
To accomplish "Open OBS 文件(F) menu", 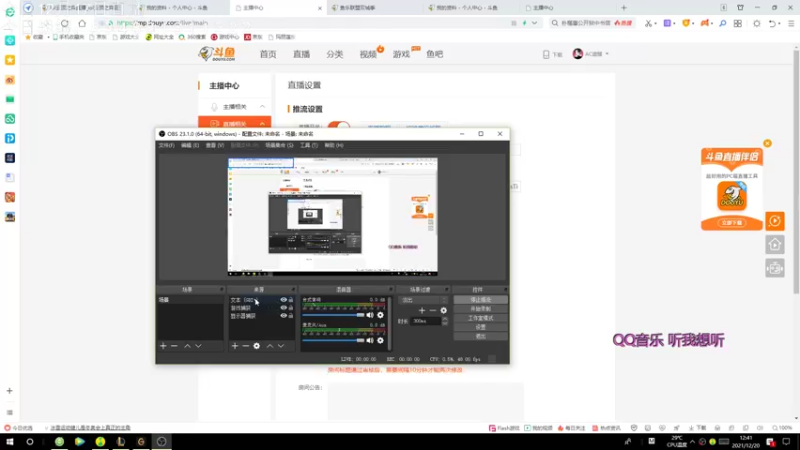I will click(166, 145).
